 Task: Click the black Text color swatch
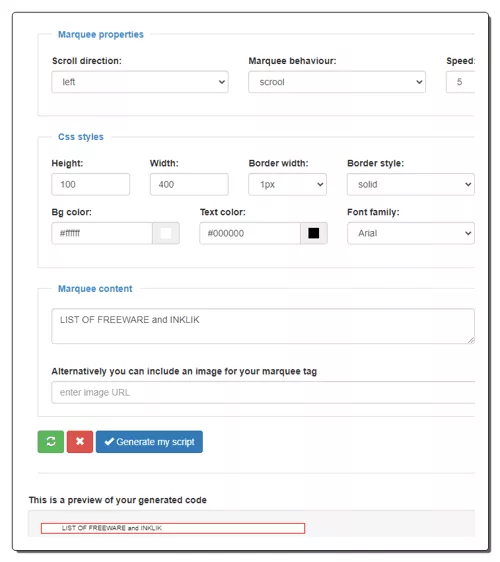[314, 233]
